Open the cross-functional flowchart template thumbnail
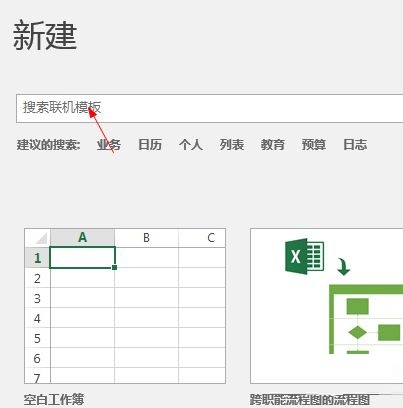Viewport: 403px width, 408px height. 327,306
